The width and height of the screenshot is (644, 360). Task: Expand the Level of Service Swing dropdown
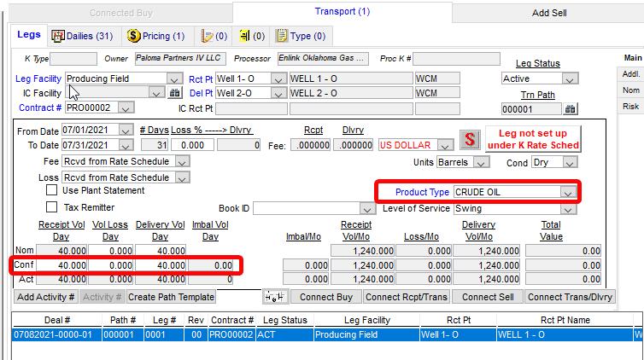[567, 208]
